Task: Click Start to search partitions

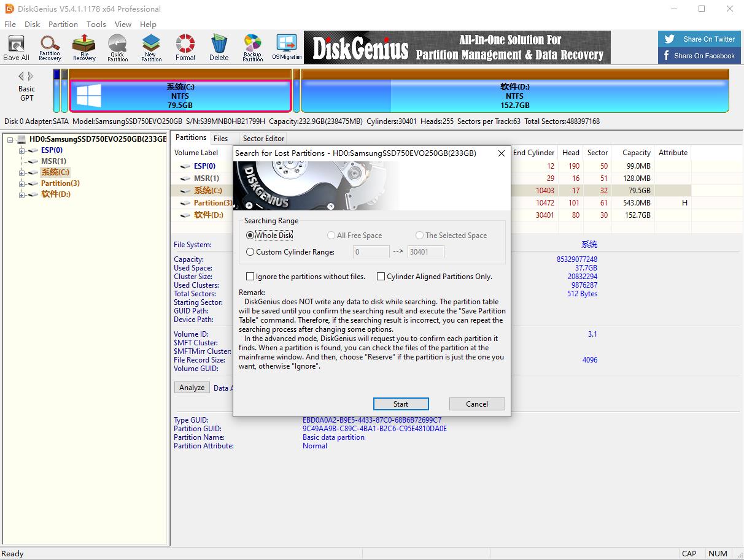Action: coord(401,404)
